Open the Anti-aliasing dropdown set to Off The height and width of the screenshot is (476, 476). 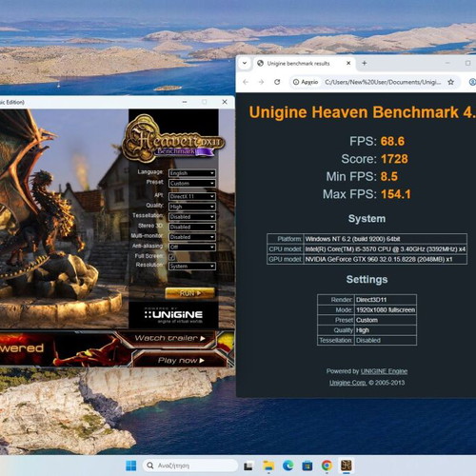[192, 248]
